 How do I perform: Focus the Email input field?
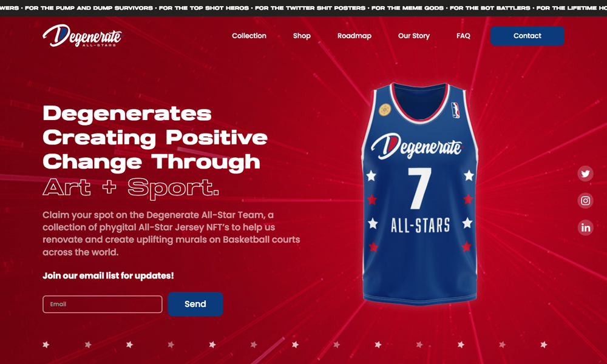pyautogui.click(x=103, y=304)
